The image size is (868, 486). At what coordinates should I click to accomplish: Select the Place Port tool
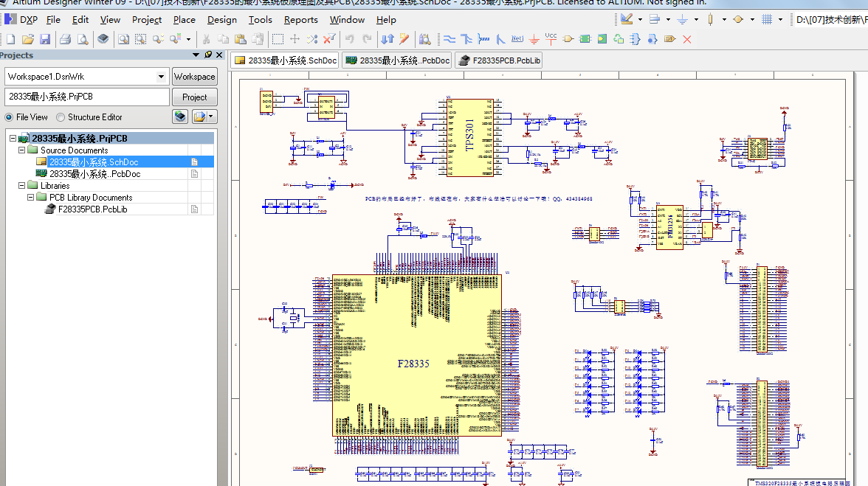(670, 39)
